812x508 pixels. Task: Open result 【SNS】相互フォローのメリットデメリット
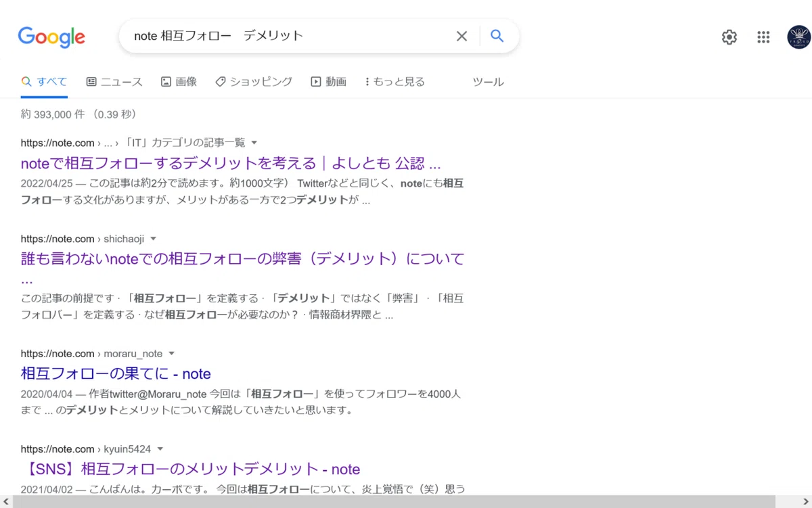tap(190, 469)
